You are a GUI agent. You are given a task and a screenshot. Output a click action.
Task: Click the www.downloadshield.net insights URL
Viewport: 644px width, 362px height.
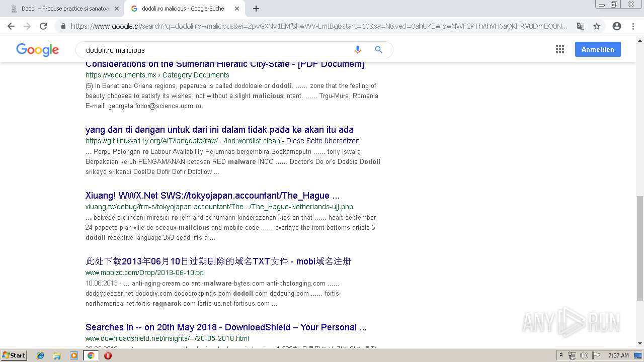[x=167, y=338]
